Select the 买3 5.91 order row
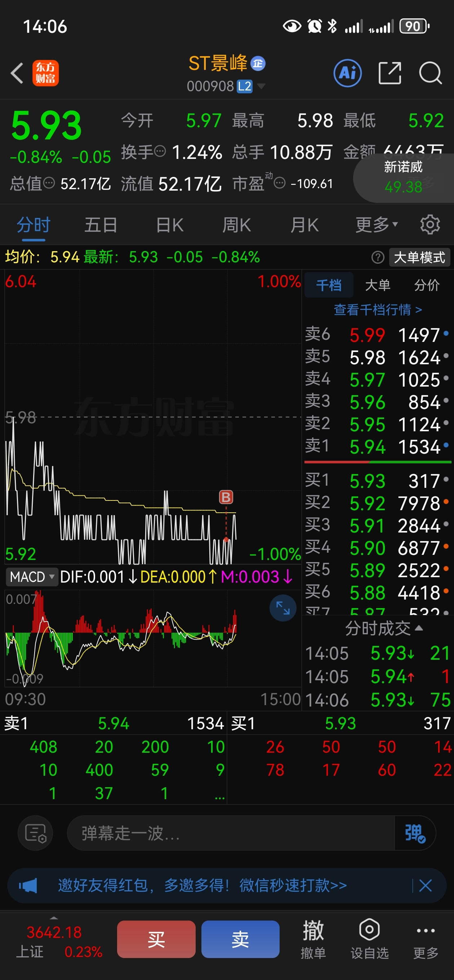The image size is (454, 980). click(378, 525)
